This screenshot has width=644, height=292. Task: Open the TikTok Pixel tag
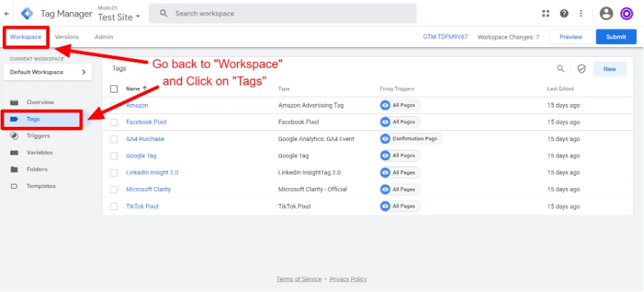pos(142,207)
